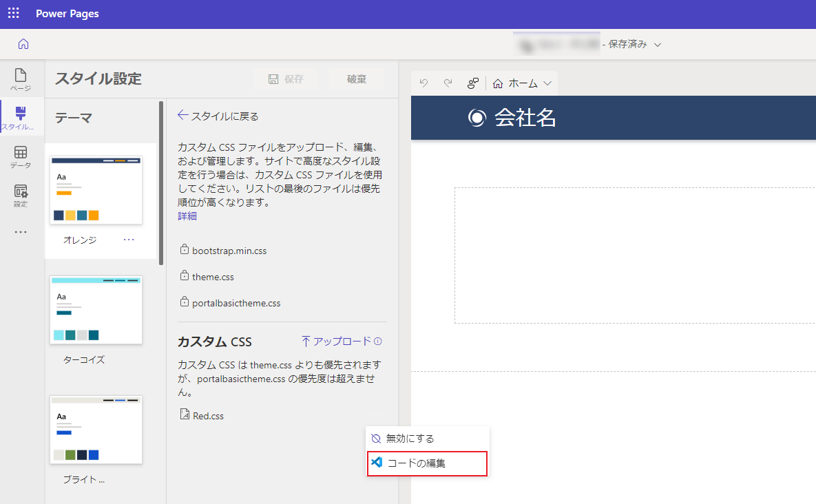Click the file icon beside Red.css
Viewport: 816px width, 504px height.
[185, 414]
